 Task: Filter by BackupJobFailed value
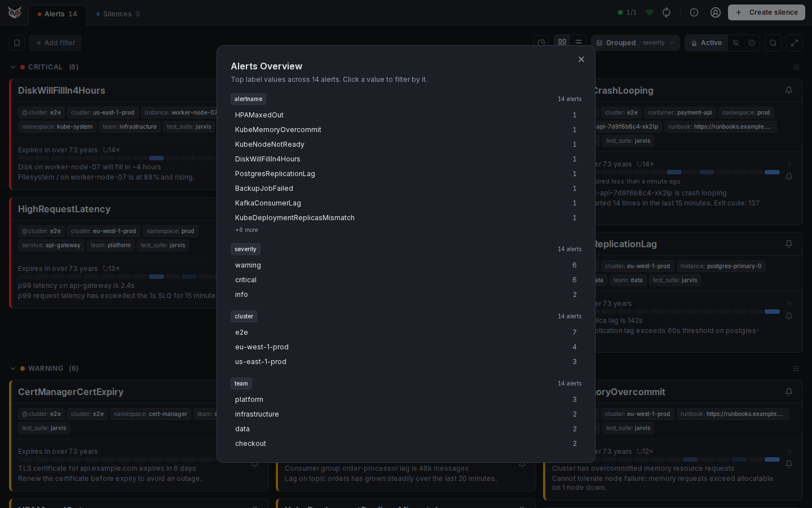coord(406,189)
